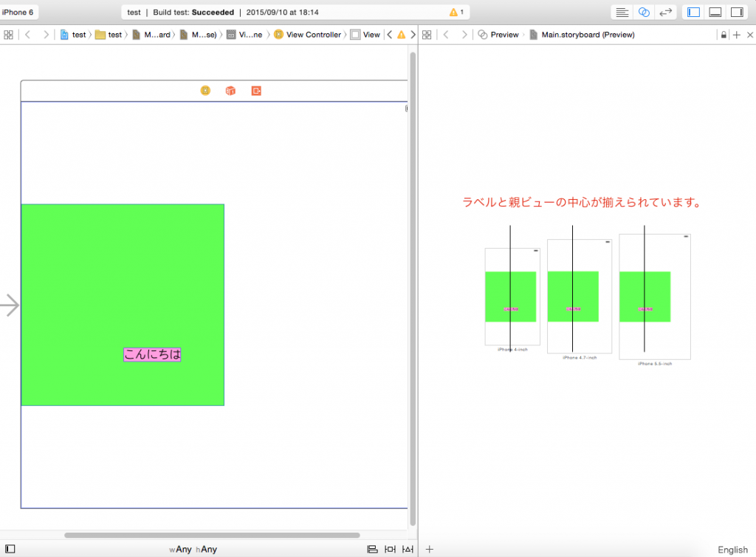Click the warning indicator in the status bar

(x=456, y=13)
